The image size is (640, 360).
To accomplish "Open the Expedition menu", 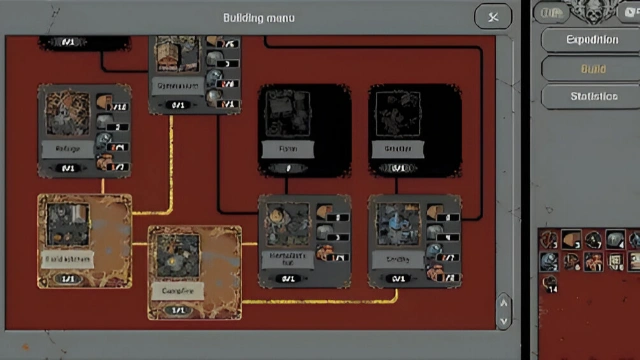I will coord(591,40).
